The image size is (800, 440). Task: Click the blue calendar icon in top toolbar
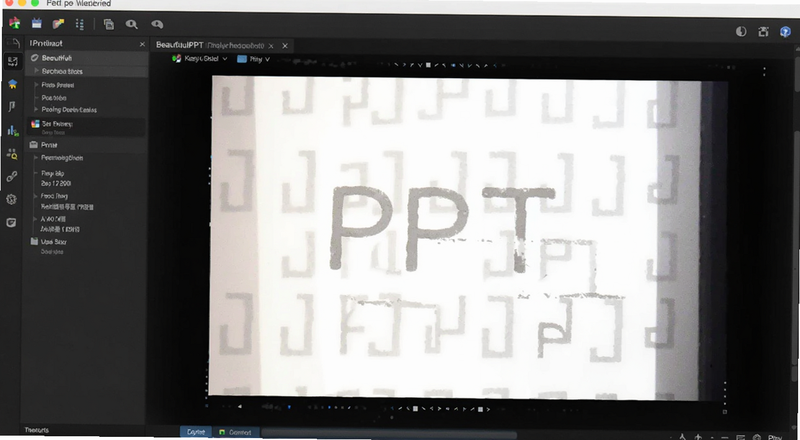tap(36, 23)
